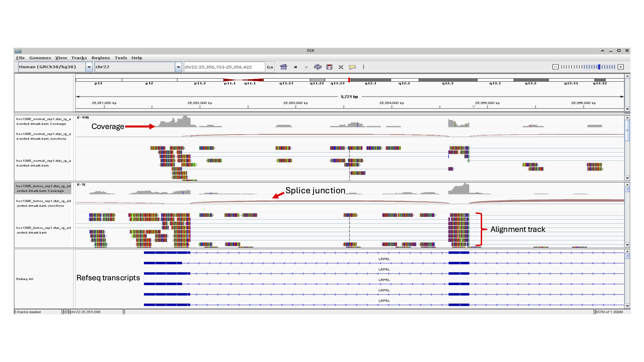Image resolution: width=644 pixels, height=362 pixels.
Task: Click the up arrow of normal sample panel scrollbar
Action: pyautogui.click(x=627, y=117)
